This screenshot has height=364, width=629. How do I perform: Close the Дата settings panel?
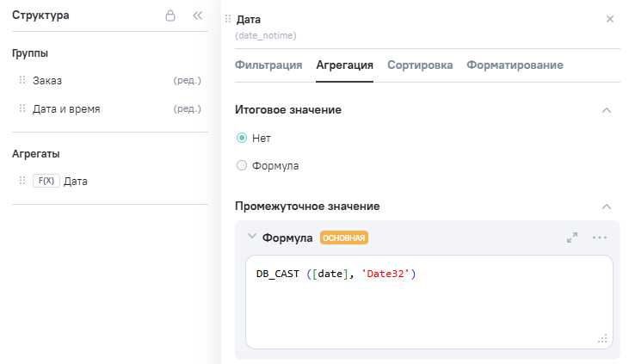610,19
